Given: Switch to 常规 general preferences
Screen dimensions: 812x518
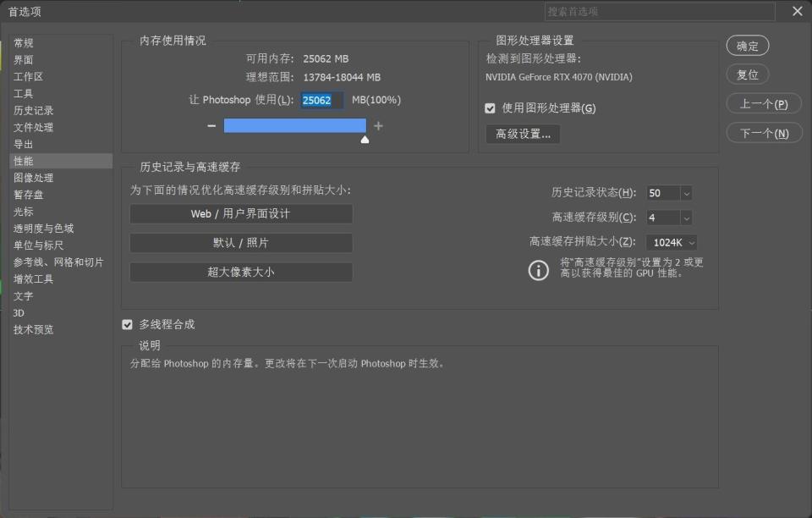Looking at the screenshot, I should tap(24, 42).
